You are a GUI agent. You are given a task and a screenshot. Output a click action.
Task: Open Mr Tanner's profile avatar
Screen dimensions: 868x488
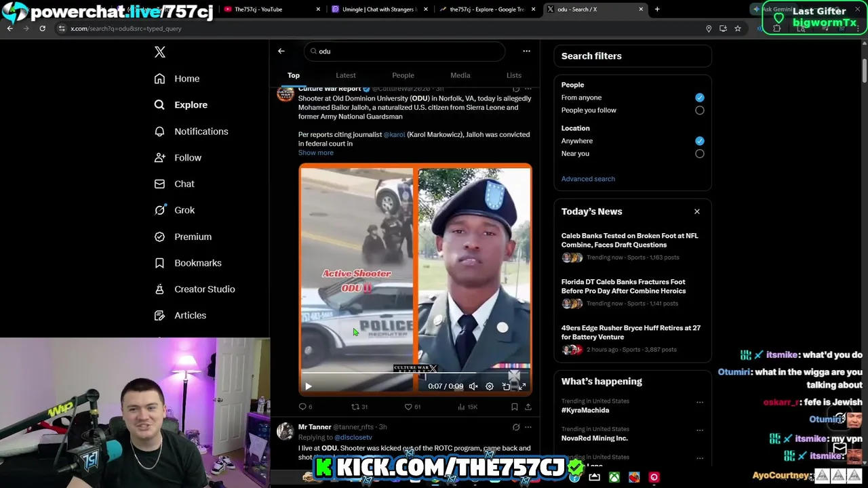(285, 431)
